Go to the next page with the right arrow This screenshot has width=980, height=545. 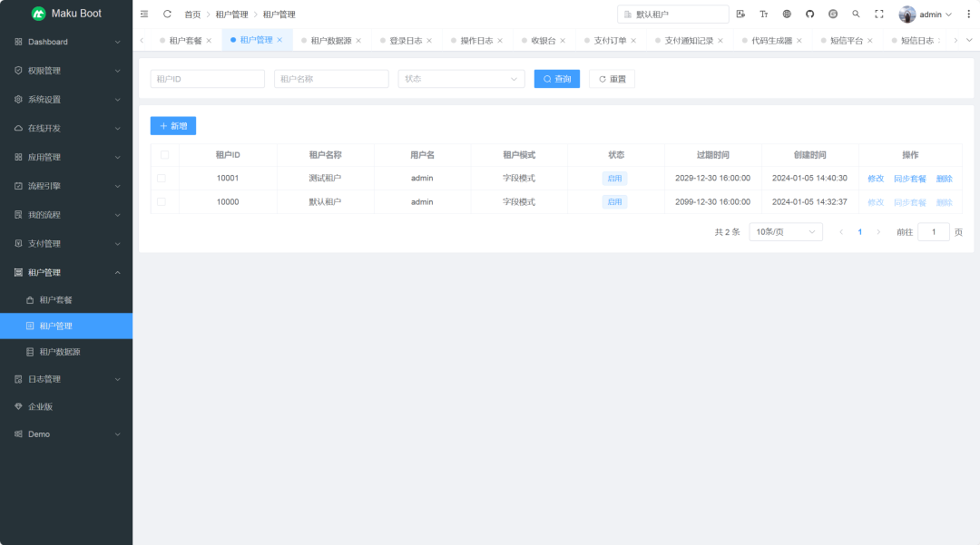tap(878, 231)
